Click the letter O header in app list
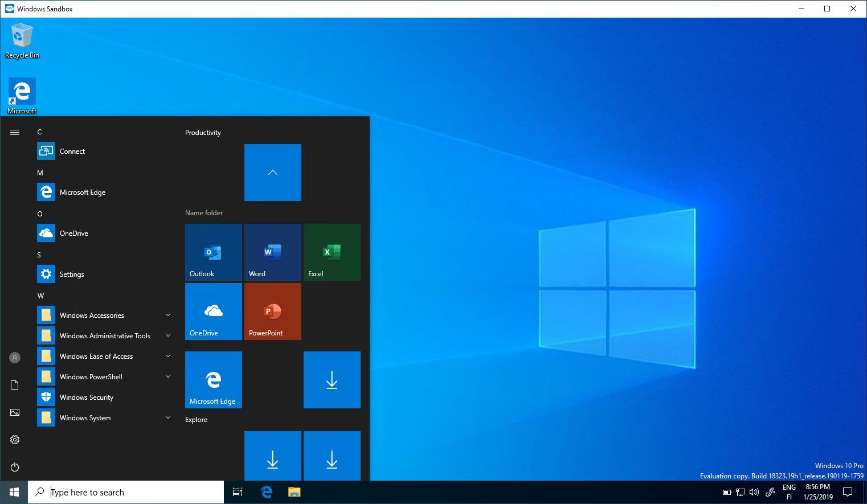This screenshot has width=867, height=504. click(40, 214)
